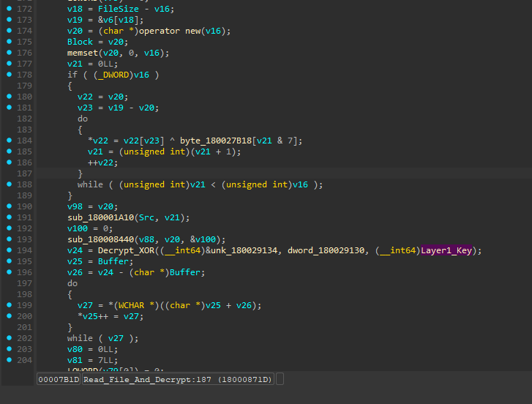Toggle breakpoint dot on line 184
The height and width of the screenshot is (404, 532).
point(10,140)
